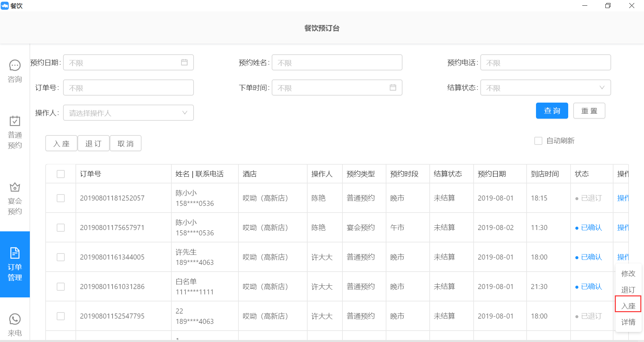Open 操作 menu for order 20190801181252057
The width and height of the screenshot is (644, 342).
pyautogui.click(x=623, y=198)
